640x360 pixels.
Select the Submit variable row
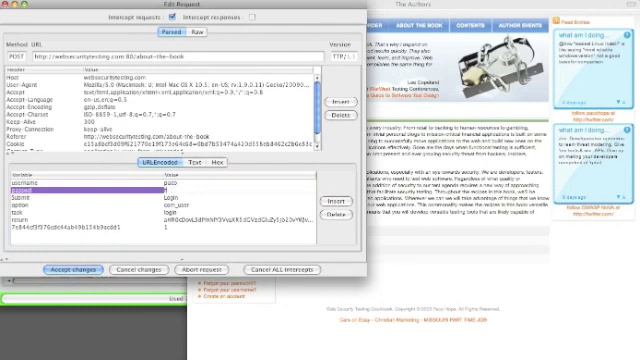point(163,198)
